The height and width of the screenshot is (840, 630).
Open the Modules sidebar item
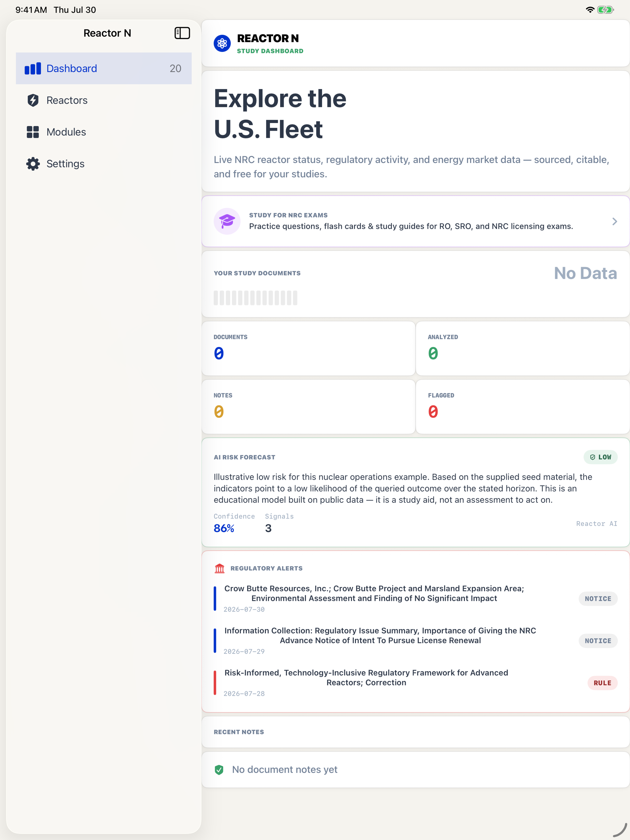103,132
